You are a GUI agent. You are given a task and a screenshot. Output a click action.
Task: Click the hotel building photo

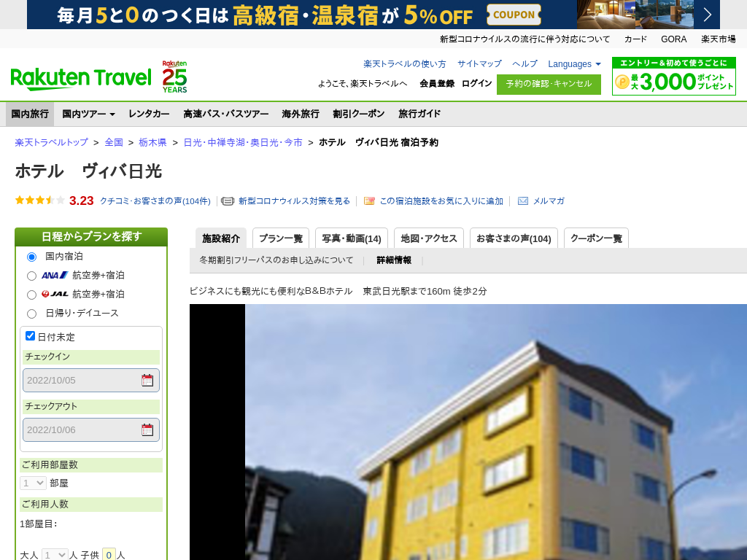[468, 432]
